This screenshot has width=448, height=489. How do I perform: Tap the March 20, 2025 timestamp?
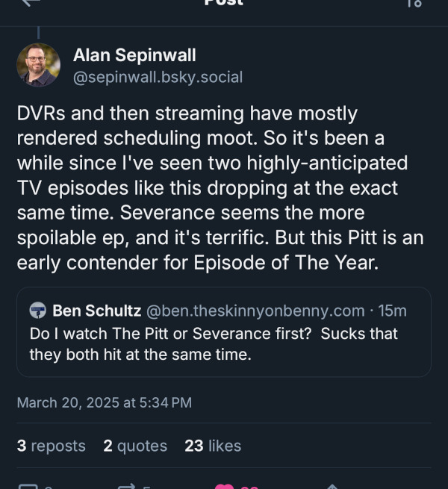(104, 402)
